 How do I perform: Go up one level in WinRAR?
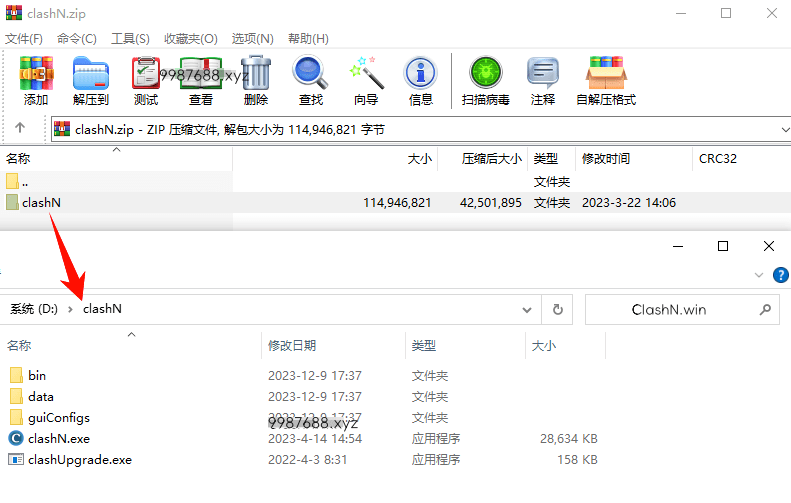20,128
